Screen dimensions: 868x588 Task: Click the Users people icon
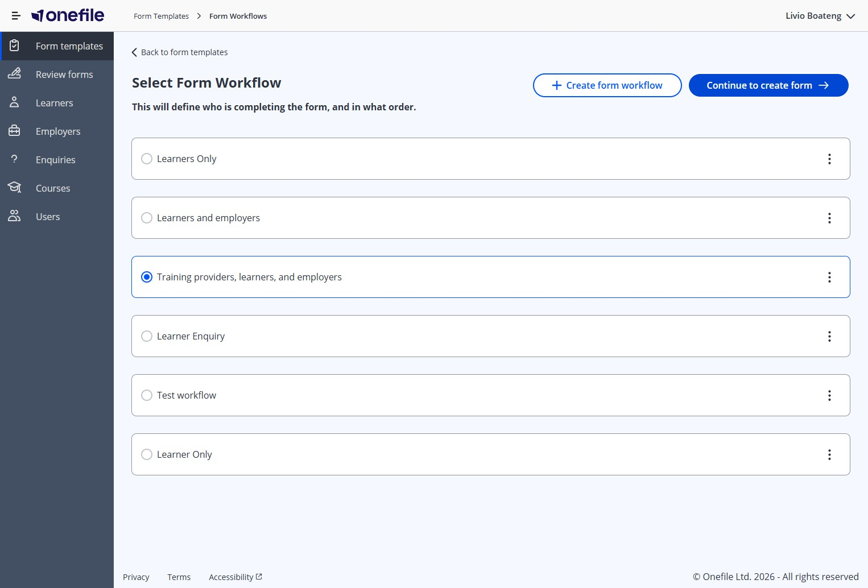pos(14,216)
